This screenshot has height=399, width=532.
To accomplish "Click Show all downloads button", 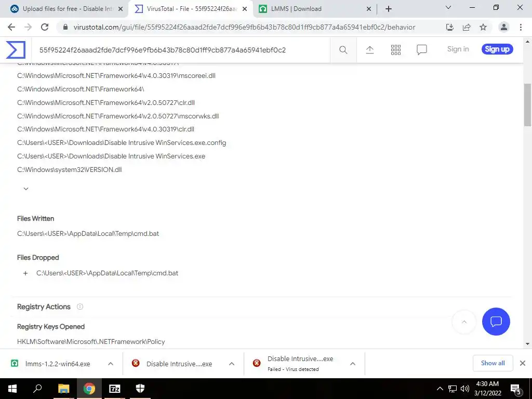I will click(x=493, y=363).
